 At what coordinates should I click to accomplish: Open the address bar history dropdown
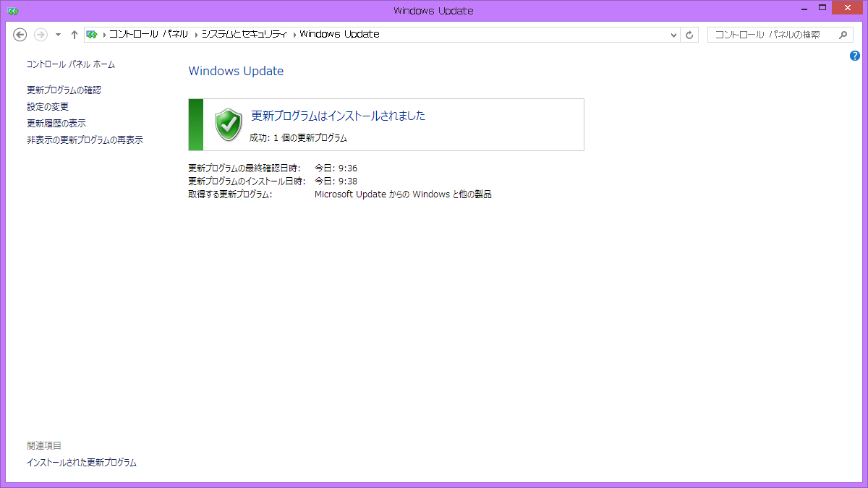(x=673, y=35)
